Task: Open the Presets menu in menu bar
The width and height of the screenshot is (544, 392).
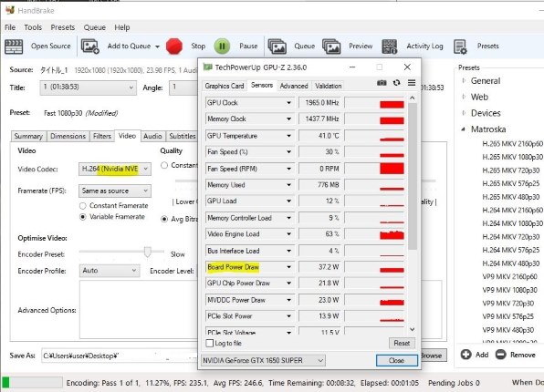Action: (63, 27)
